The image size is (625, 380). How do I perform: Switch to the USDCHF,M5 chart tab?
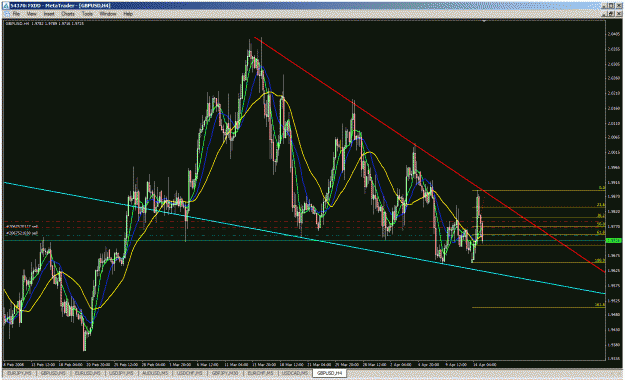click(x=190, y=373)
